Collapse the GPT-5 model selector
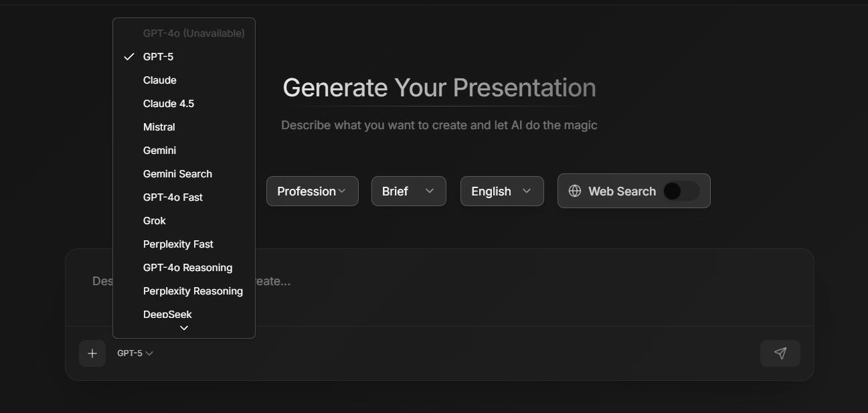This screenshot has height=413, width=868. (x=135, y=353)
